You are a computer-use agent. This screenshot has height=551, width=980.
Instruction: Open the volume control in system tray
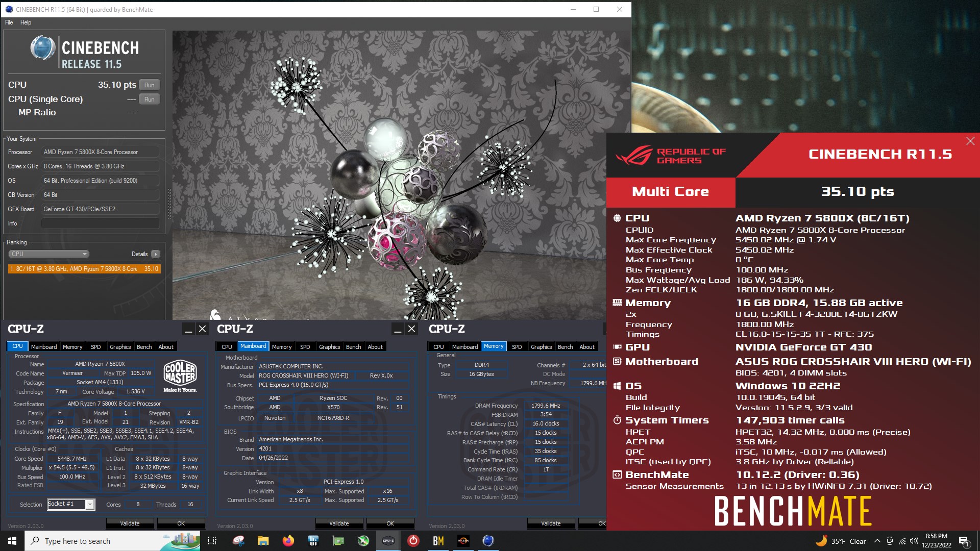point(914,541)
